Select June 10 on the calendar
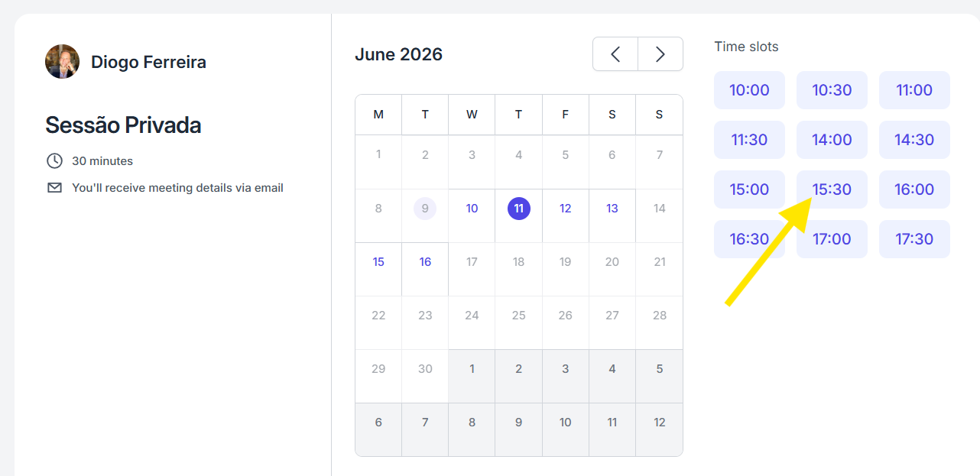 coord(472,209)
